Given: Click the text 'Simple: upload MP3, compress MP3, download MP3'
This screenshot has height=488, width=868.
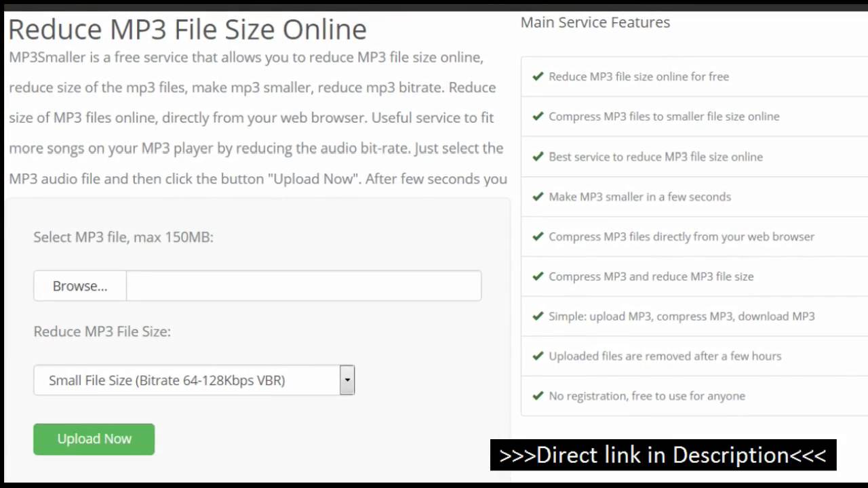Looking at the screenshot, I should (682, 316).
